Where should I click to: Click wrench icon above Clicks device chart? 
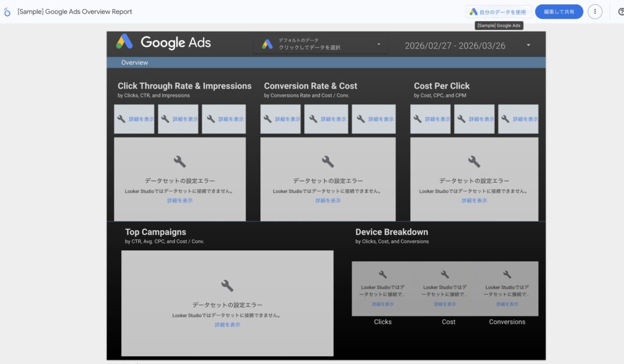tap(383, 275)
